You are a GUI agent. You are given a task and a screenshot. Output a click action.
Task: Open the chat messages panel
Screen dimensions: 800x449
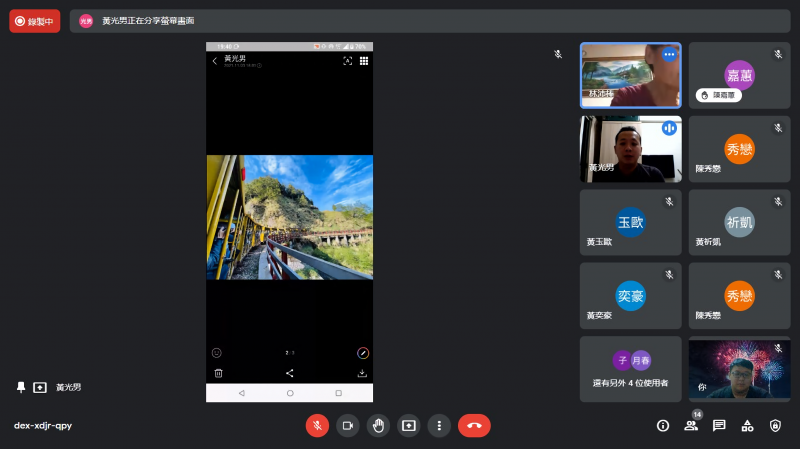(719, 425)
